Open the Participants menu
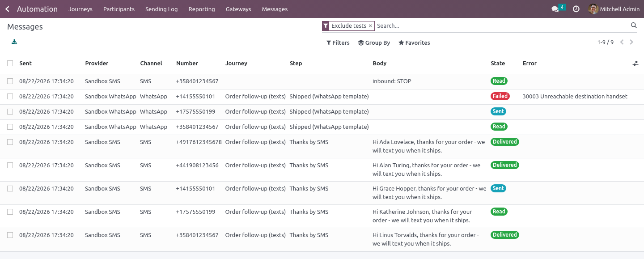The width and height of the screenshot is (644, 259). tap(119, 9)
